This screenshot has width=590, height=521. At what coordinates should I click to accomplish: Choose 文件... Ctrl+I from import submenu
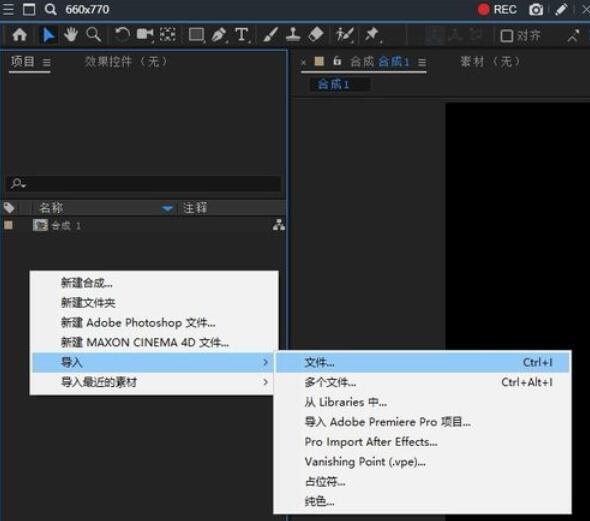click(423, 363)
